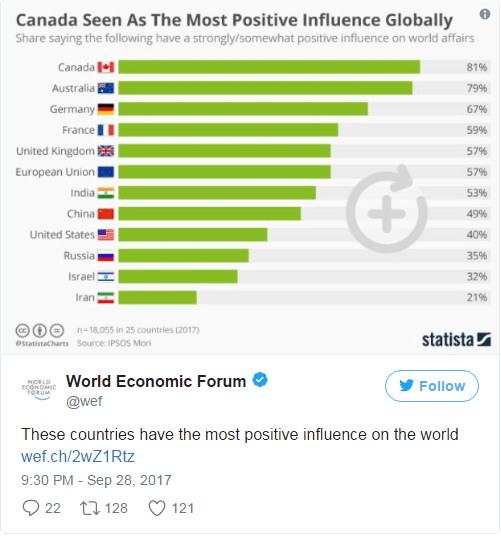Open the @wef handle profile
The width and height of the screenshot is (501, 537).
(84, 401)
